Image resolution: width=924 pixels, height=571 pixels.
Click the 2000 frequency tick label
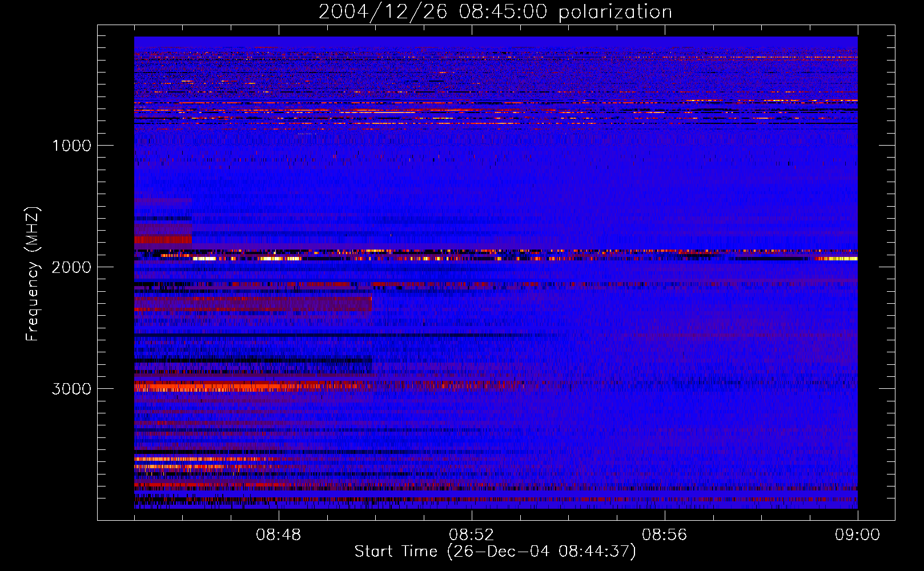pyautogui.click(x=71, y=267)
